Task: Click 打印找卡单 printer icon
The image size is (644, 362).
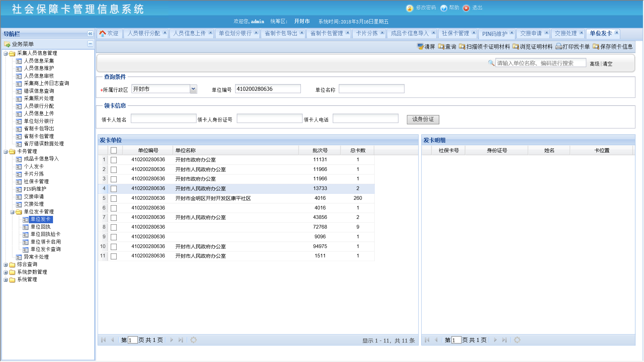Action: coord(558,46)
